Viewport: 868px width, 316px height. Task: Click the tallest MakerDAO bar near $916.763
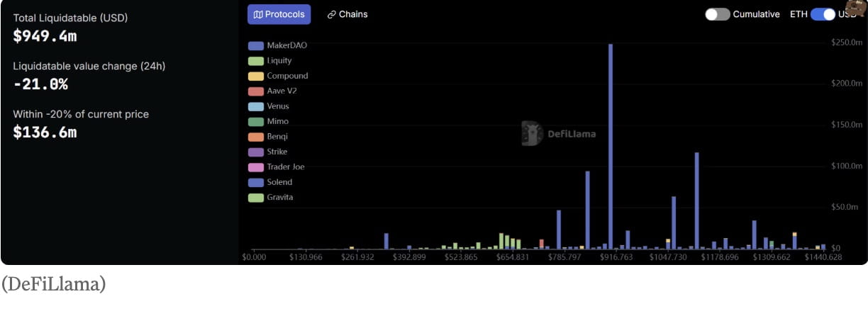[x=611, y=146]
